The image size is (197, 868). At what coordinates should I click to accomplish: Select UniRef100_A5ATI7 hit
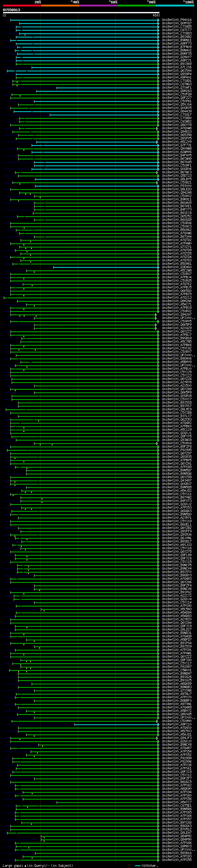(176, 802)
